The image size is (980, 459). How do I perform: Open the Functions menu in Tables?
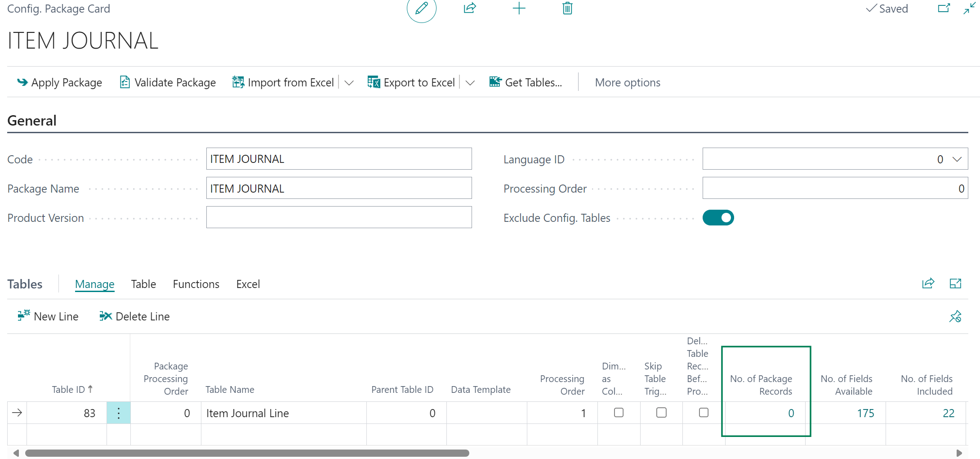click(x=196, y=284)
